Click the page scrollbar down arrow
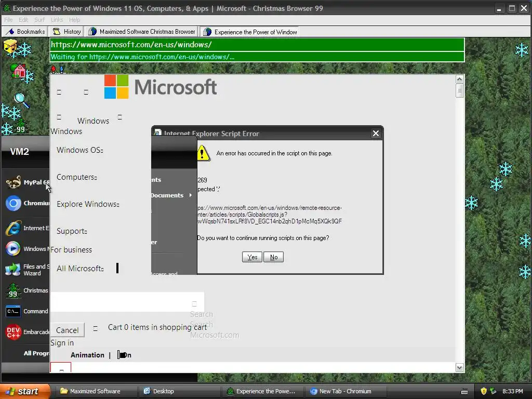This screenshot has height=399, width=532. (x=459, y=368)
